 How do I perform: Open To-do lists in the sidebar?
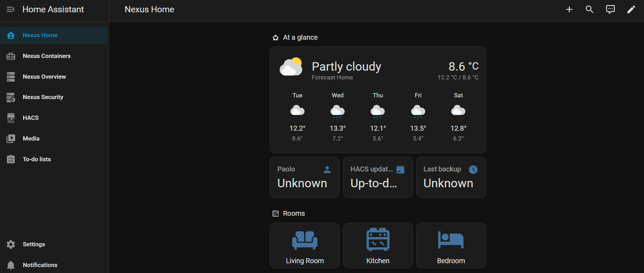pyautogui.click(x=54, y=159)
